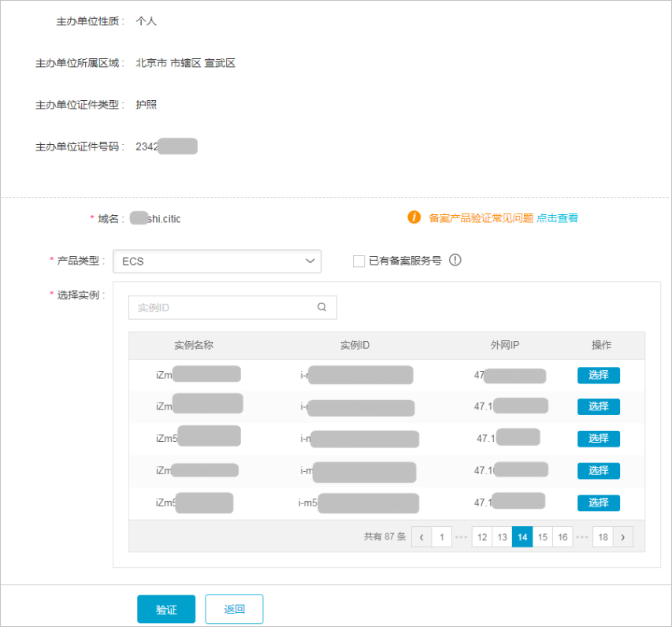Go to page 12 in pagination

click(x=481, y=537)
